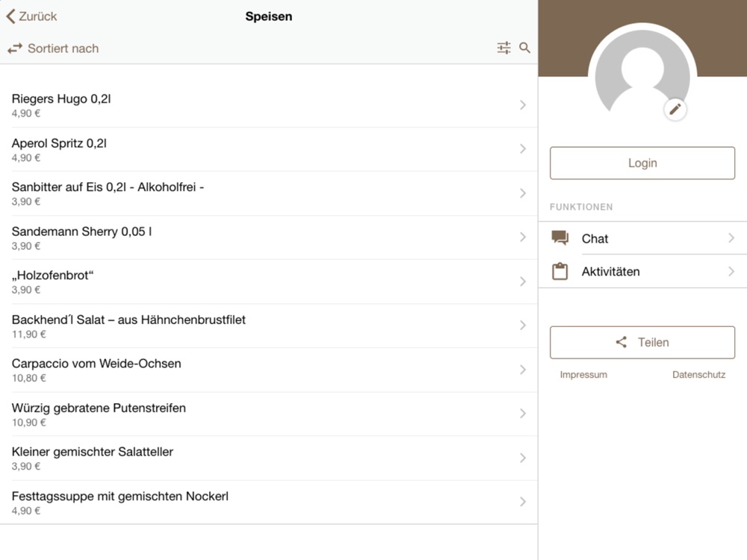Select Kleiner gemischter Salatteller item

tap(269, 458)
